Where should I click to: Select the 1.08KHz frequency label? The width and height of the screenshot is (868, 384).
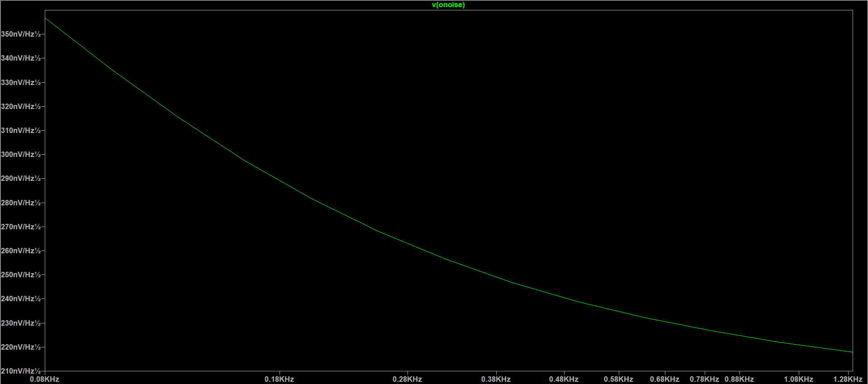click(x=798, y=379)
